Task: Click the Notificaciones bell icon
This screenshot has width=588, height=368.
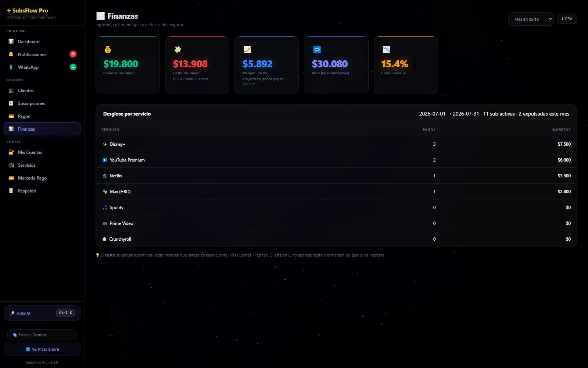Action: pyautogui.click(x=11, y=54)
